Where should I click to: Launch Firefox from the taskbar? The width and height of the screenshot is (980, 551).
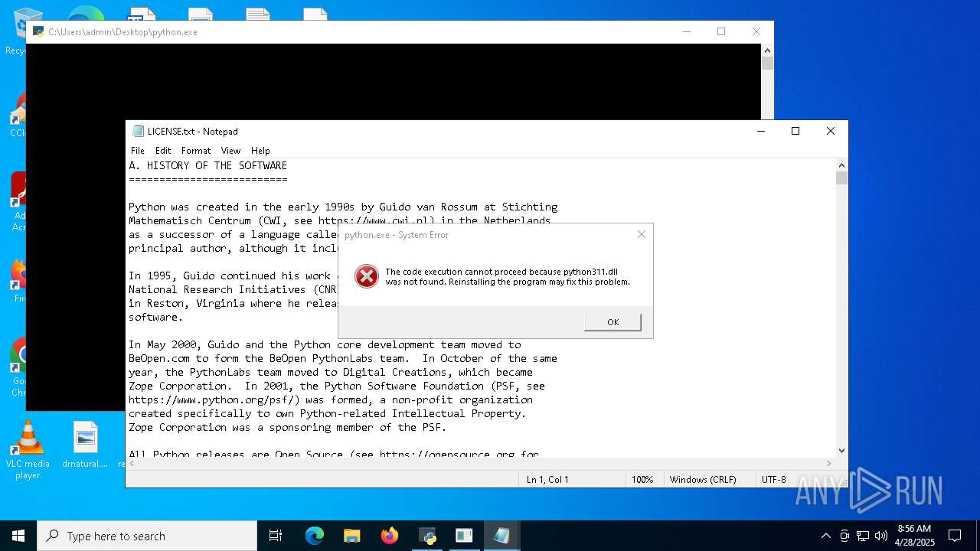tap(390, 536)
